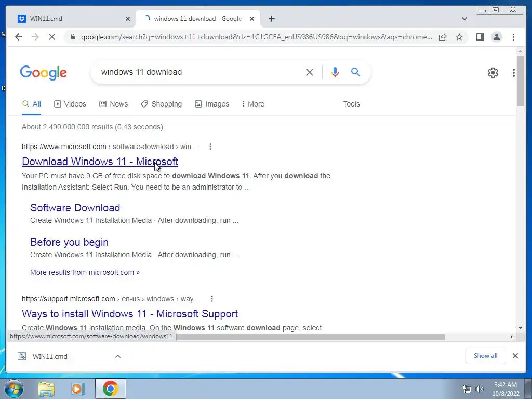Image resolution: width=532 pixels, height=399 pixels.
Task: Stop page loading with the X button
Action: click(52, 37)
